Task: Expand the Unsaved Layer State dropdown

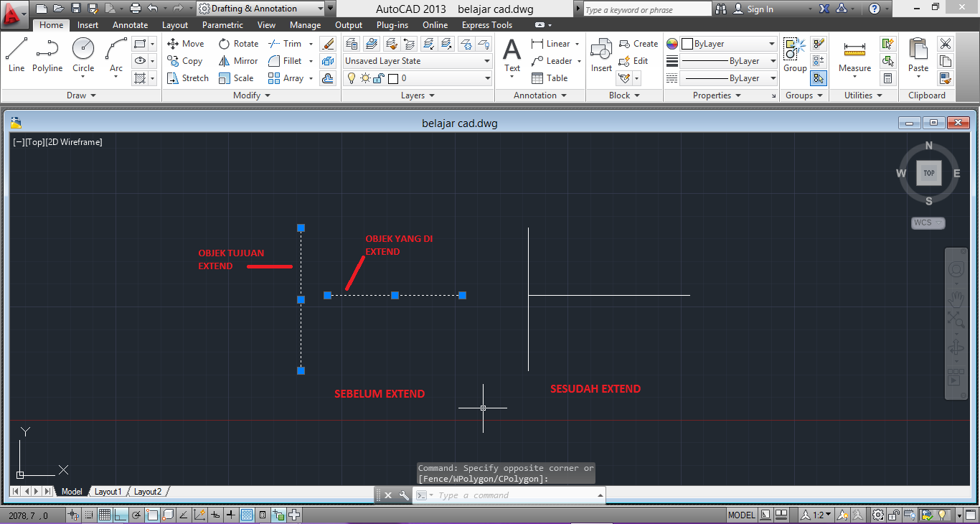Action: tap(486, 60)
